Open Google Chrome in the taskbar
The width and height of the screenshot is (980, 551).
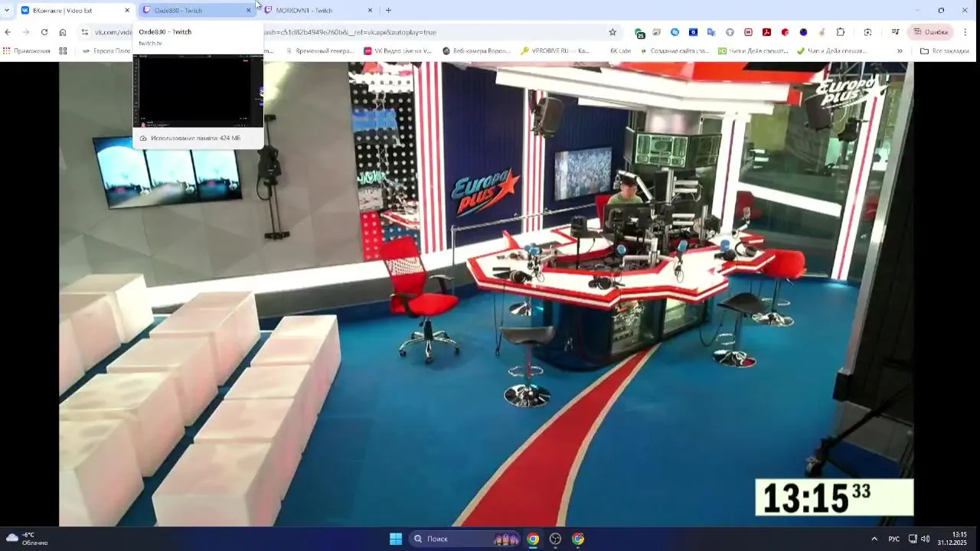(x=533, y=539)
